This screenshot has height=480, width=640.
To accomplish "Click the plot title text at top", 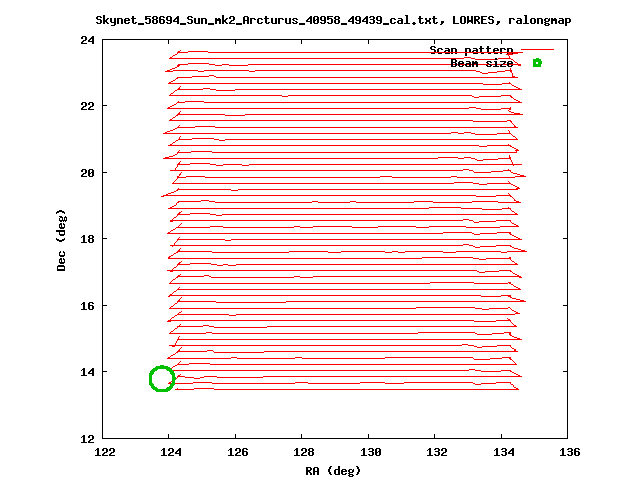I will [333, 20].
